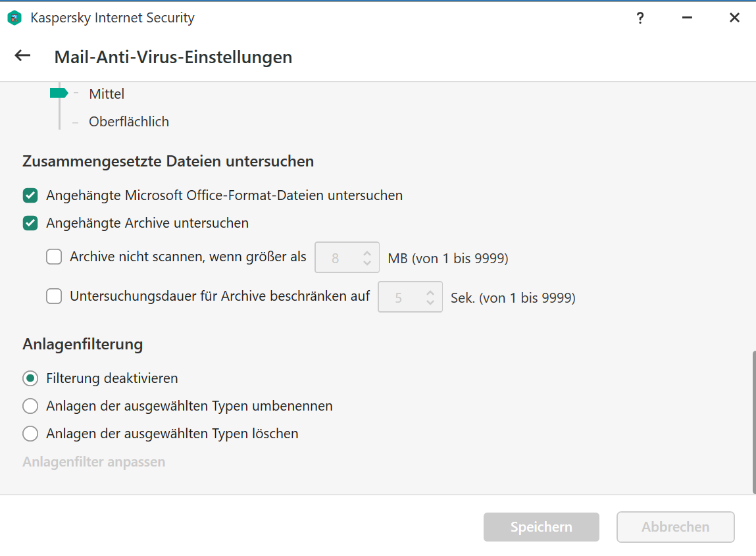Enable Untersuchungsdauer für Archive beschränken
Screen dimensions: 756x556
coord(54,296)
